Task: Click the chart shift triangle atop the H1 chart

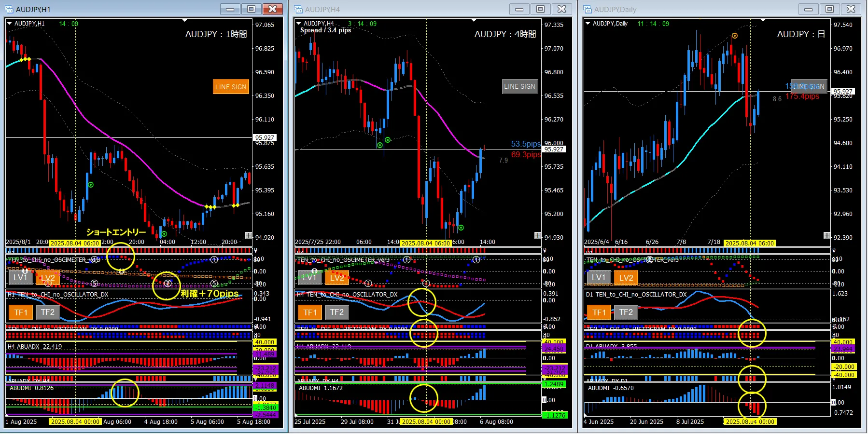Action: point(184,20)
